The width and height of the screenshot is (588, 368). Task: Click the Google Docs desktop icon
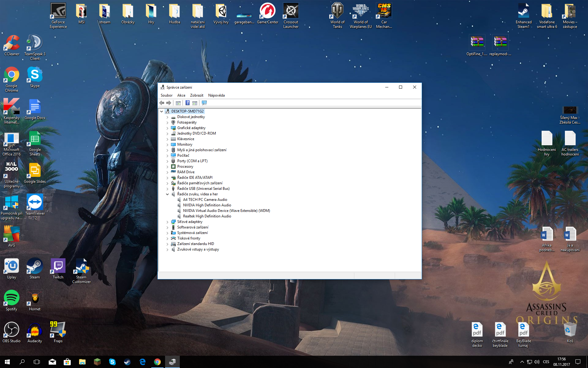pos(35,109)
